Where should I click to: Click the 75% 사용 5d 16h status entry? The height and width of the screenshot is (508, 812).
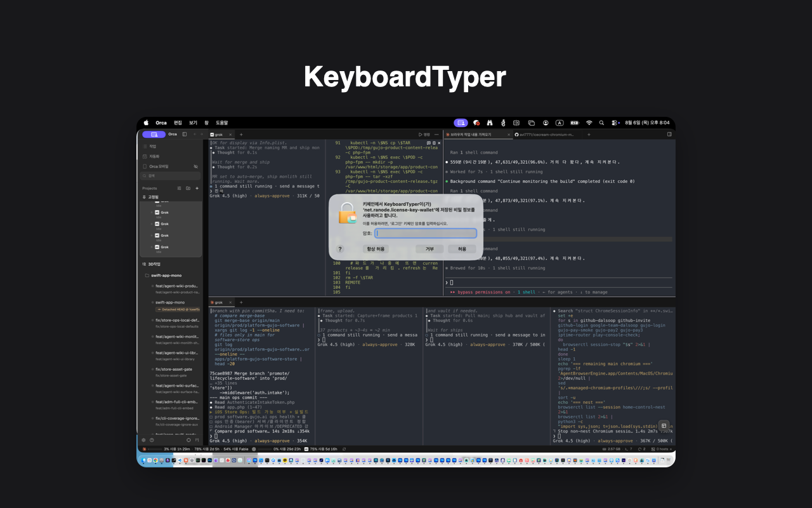pos(321,448)
